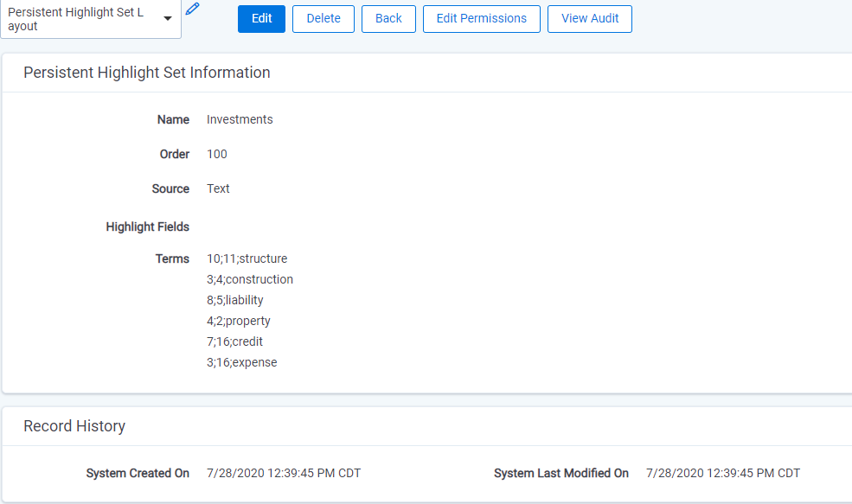This screenshot has height=504, width=852.
Task: Open the Persistent Highlight Set Layout dropdown
Action: pyautogui.click(x=91, y=19)
